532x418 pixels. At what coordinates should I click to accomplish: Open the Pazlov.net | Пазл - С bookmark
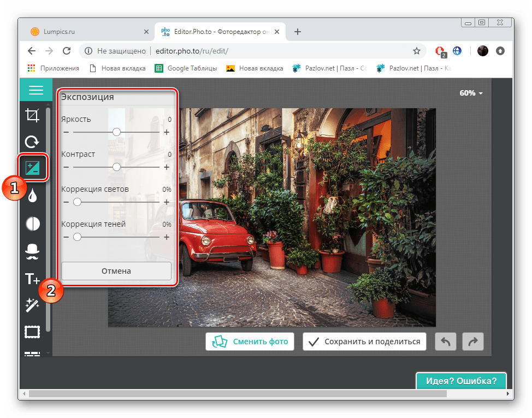(330, 68)
